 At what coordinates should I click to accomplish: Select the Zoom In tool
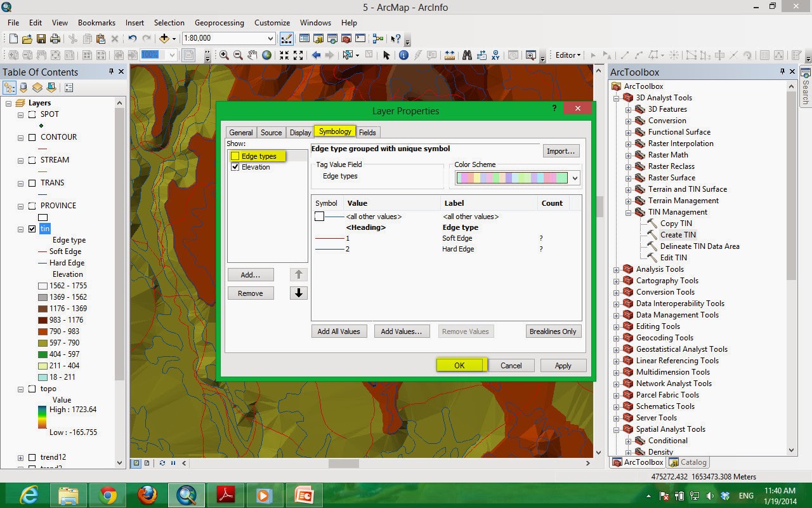point(224,55)
